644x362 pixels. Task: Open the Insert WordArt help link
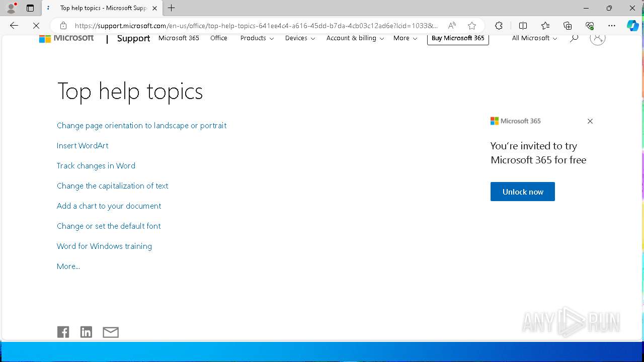(x=83, y=146)
